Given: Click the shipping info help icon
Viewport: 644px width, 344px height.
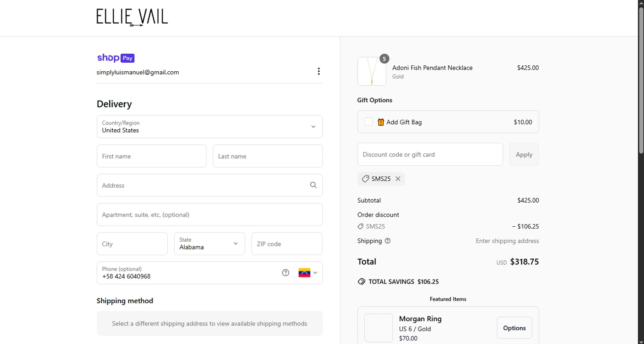Looking at the screenshot, I should pos(388,241).
